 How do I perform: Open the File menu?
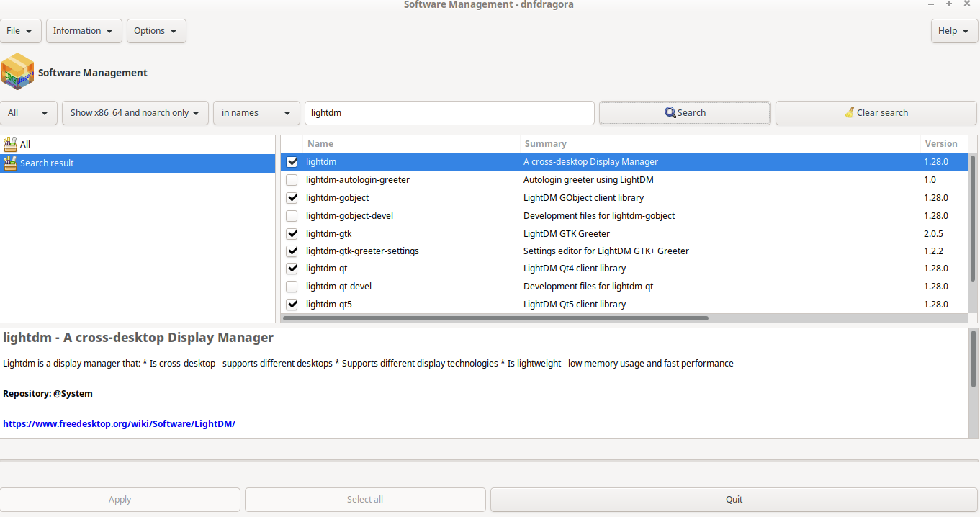tap(20, 31)
